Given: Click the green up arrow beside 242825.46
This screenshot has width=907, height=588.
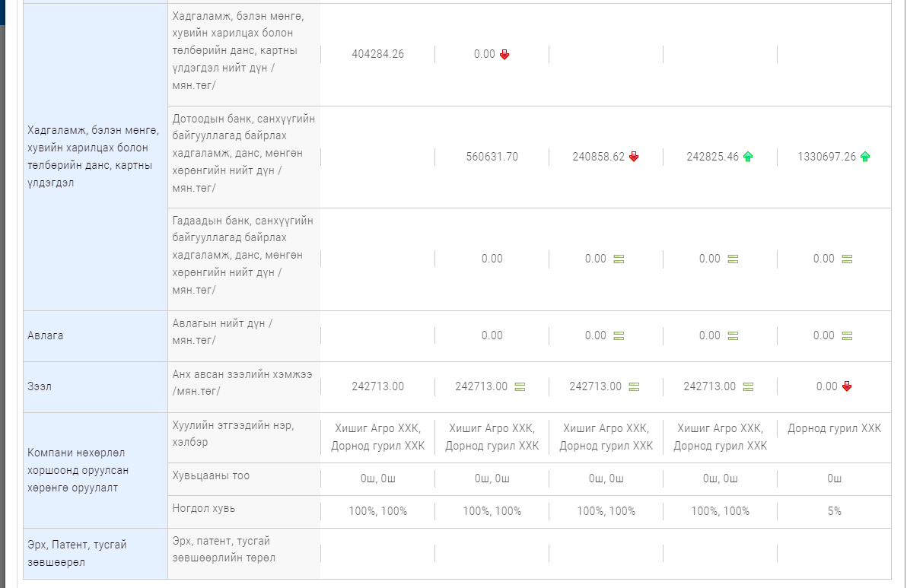Looking at the screenshot, I should [x=748, y=157].
